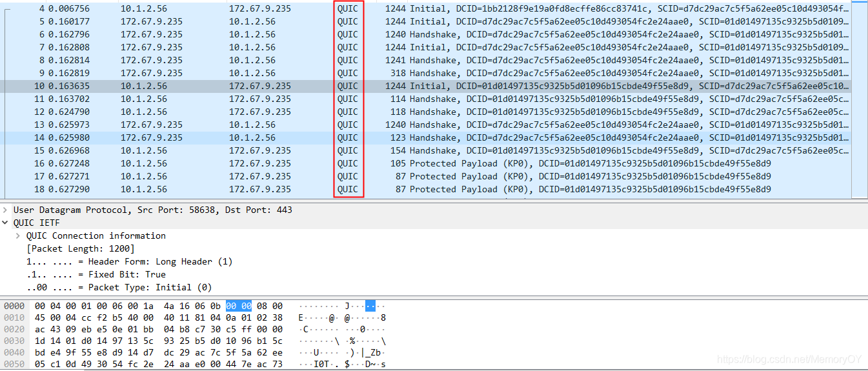Expand the User Datagram Protocol tree node
This screenshot has width=868, height=371.
(x=6, y=210)
